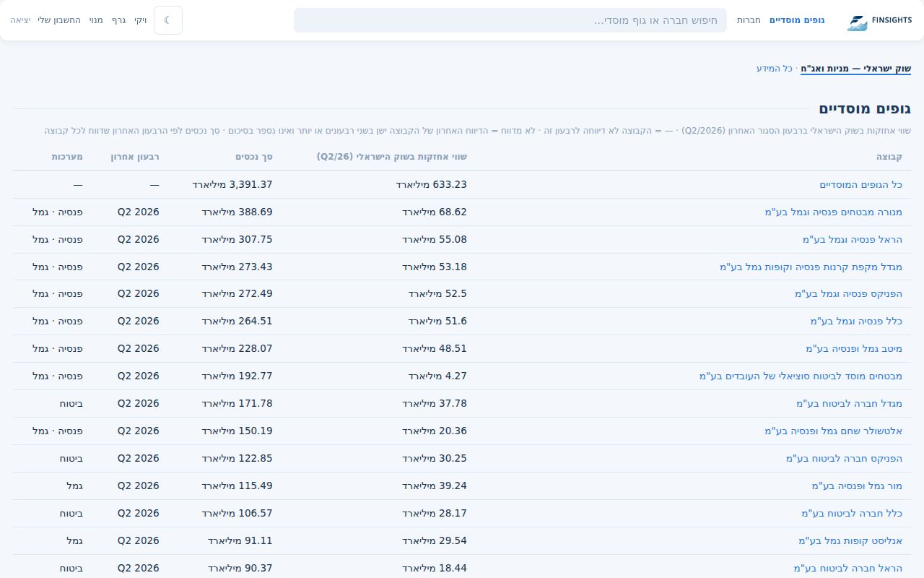The height and width of the screenshot is (578, 924).
Task: Open כלל פנסיה וגמל בע"מ
Action: [x=857, y=322]
